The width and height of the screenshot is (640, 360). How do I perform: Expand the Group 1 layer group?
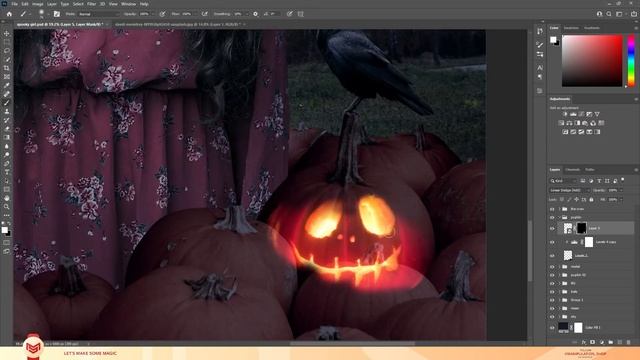(560, 300)
